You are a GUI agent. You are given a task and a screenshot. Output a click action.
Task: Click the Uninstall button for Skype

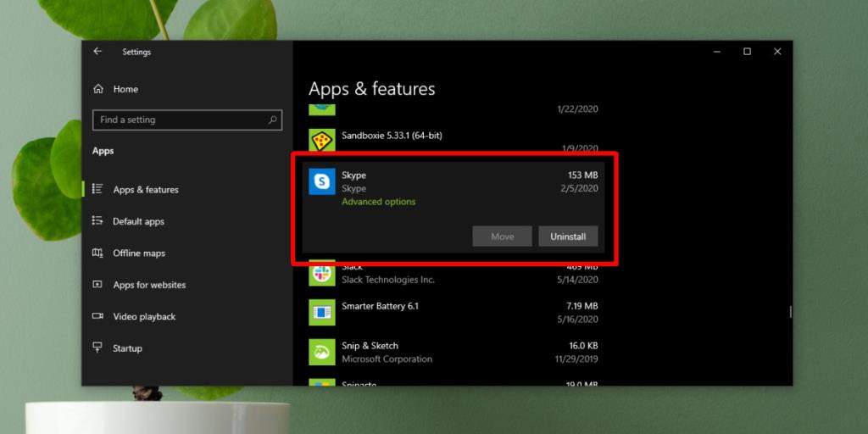568,236
